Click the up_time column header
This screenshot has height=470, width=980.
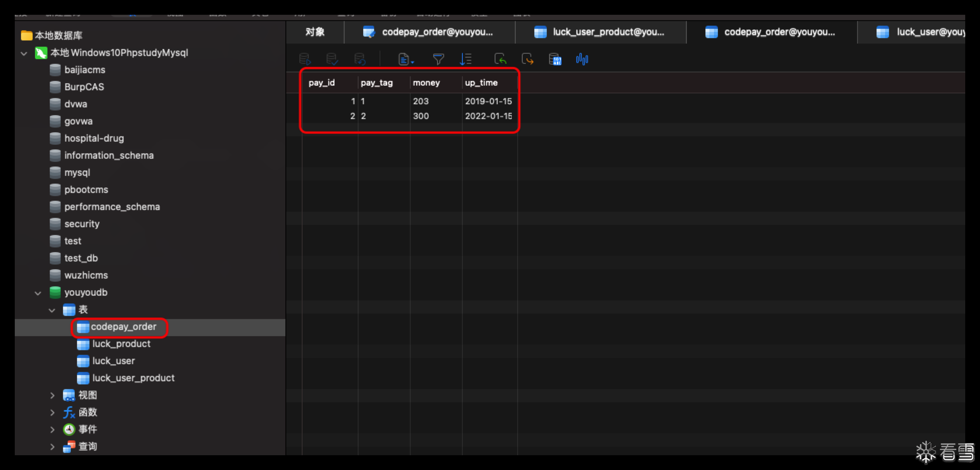point(490,82)
